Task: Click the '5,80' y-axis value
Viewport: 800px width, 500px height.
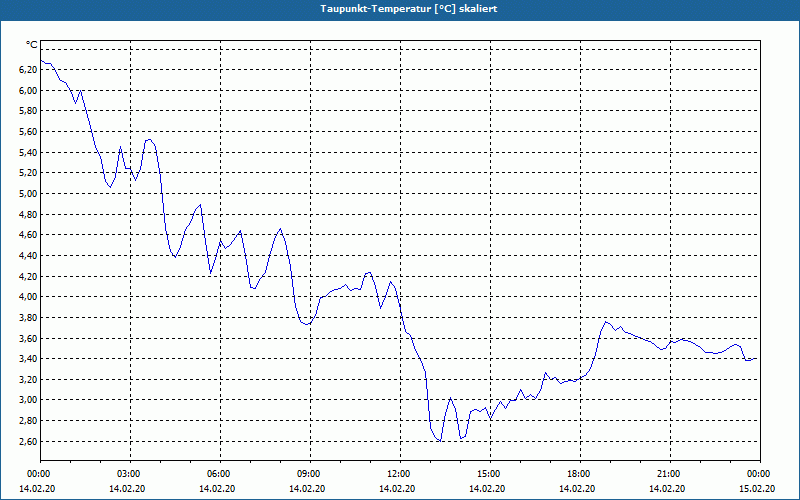Action: 29,111
